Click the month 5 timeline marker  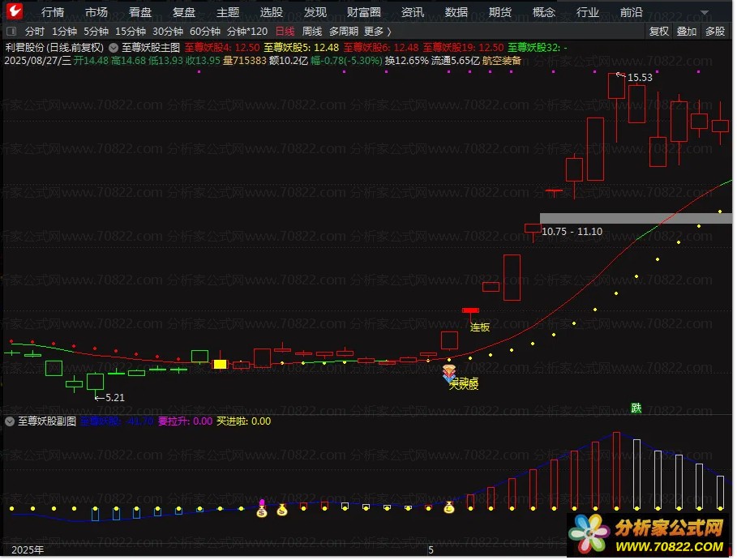[x=431, y=550]
